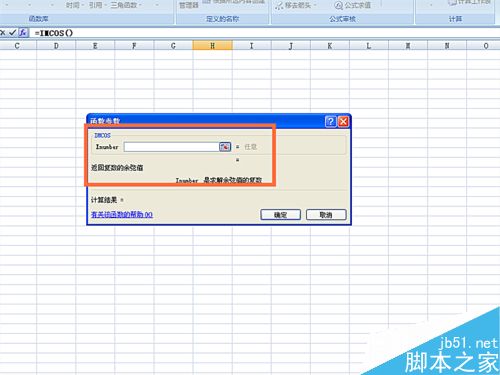Click the 计算工作表 calculate sheet button

pyautogui.click(x=470, y=2)
